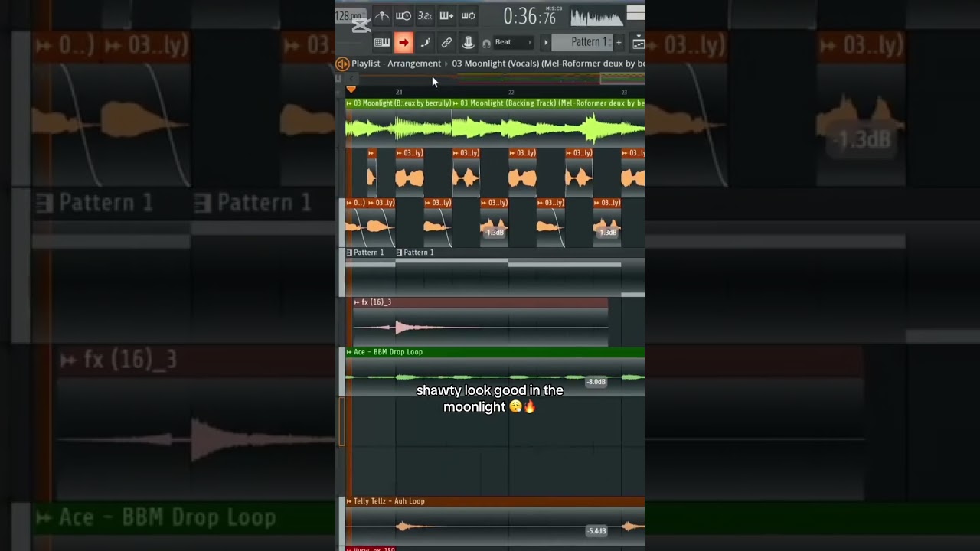Toggle overdub recording keyboard-plus icon

click(x=446, y=15)
